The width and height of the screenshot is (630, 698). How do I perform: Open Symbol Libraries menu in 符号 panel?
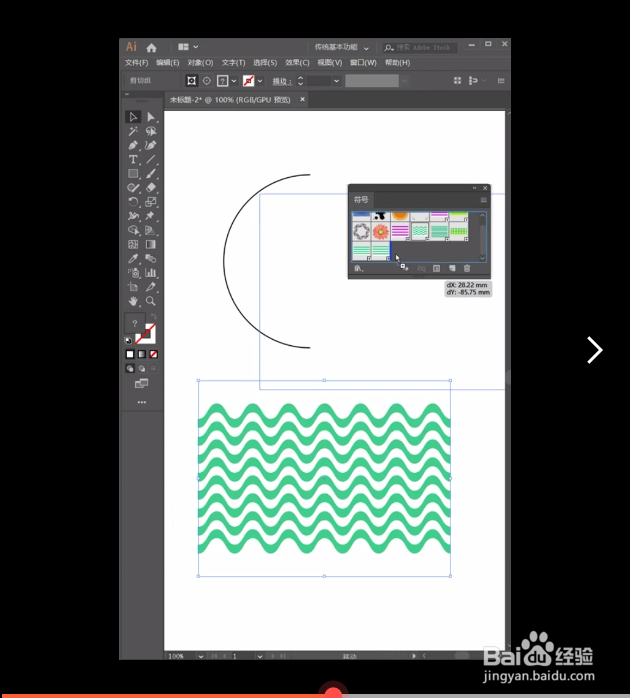(x=359, y=268)
